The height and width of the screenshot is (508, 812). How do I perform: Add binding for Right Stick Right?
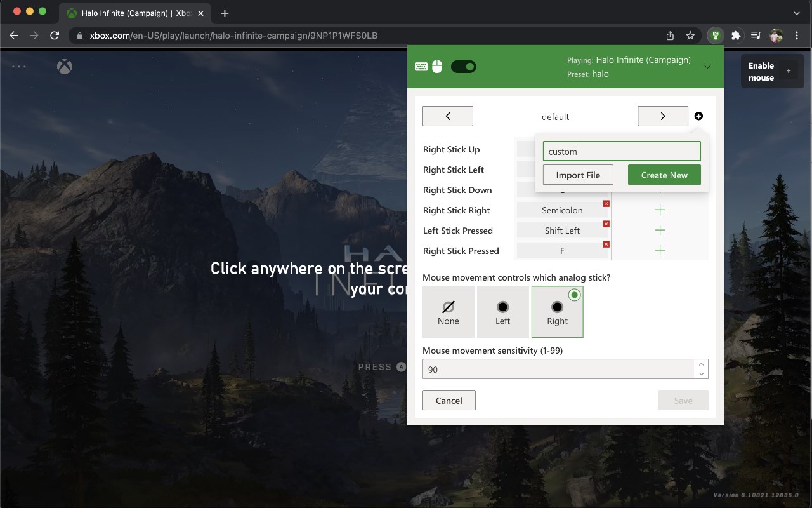[660, 210]
